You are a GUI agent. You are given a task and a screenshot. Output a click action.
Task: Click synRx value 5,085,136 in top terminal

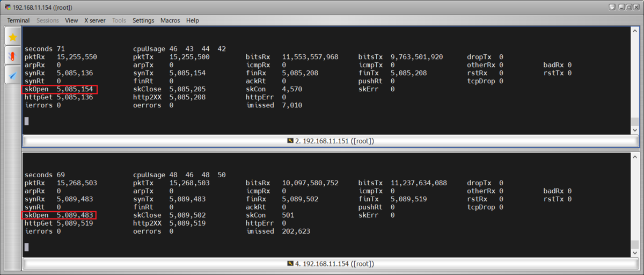75,73
